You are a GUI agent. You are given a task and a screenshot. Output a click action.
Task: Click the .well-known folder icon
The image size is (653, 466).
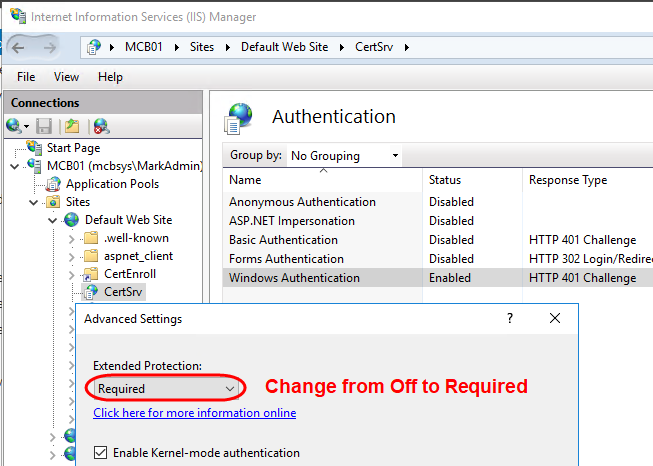91,238
